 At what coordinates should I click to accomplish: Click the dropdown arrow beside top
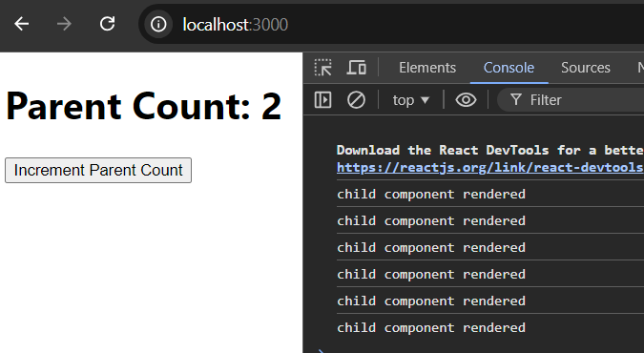[x=426, y=100]
